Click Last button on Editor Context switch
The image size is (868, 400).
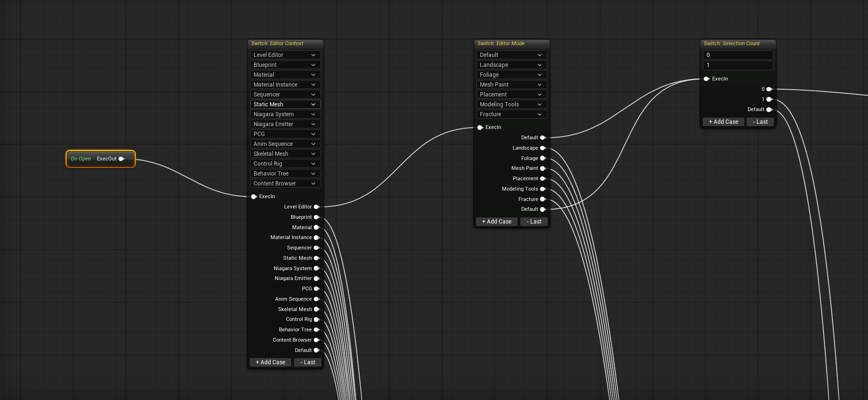point(308,362)
